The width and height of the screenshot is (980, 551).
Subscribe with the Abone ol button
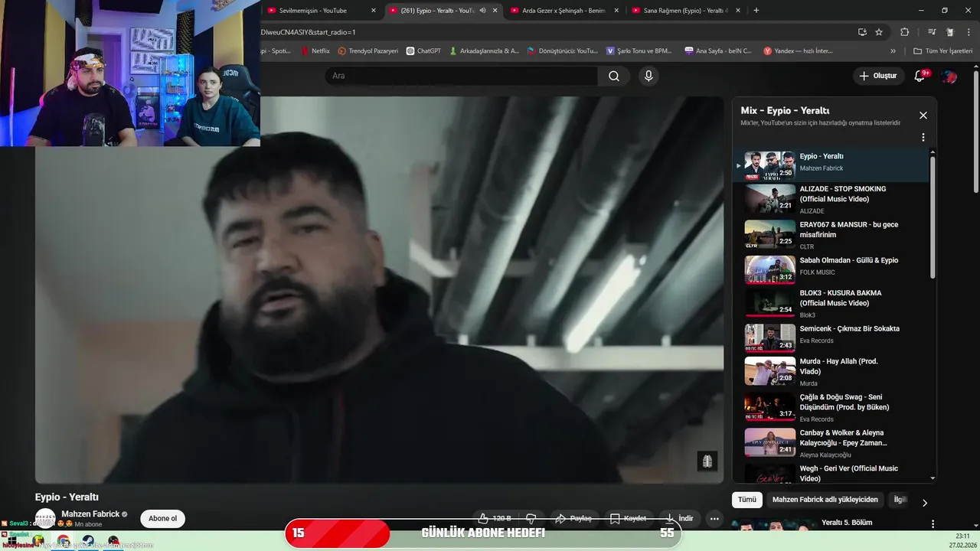point(162,518)
